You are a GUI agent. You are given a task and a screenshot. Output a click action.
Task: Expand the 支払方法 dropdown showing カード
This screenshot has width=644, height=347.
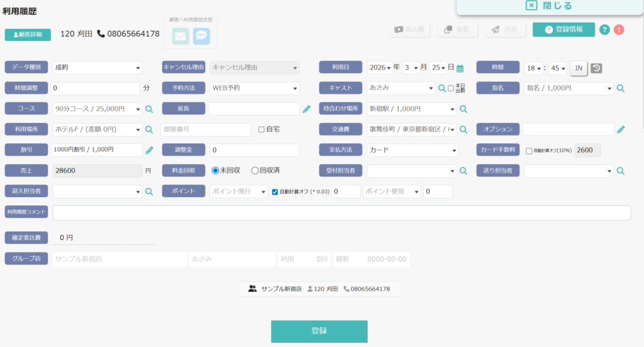[413, 150]
